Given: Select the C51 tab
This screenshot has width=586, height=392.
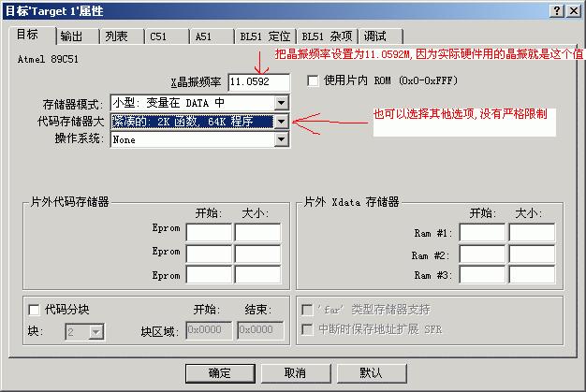Looking at the screenshot, I should click(162, 36).
